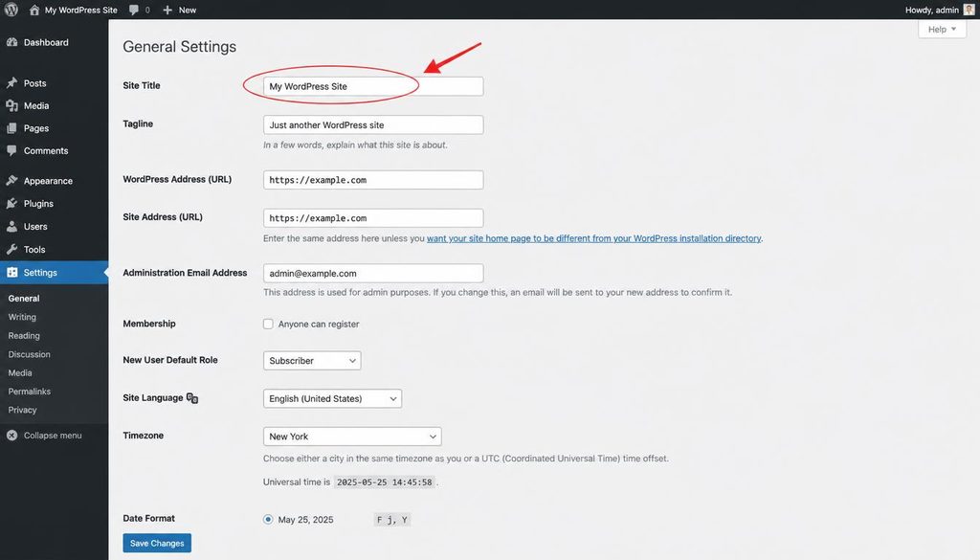The height and width of the screenshot is (560, 980).
Task: Click the Users person icon
Action: click(x=11, y=226)
